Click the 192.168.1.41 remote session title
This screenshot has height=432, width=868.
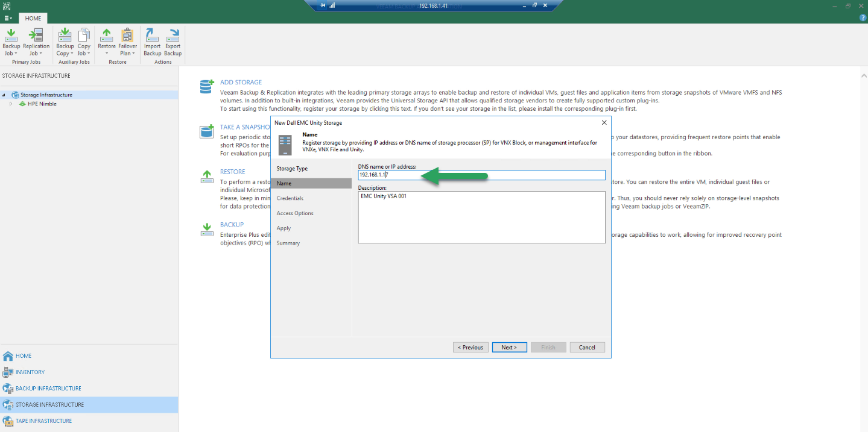[434, 5]
